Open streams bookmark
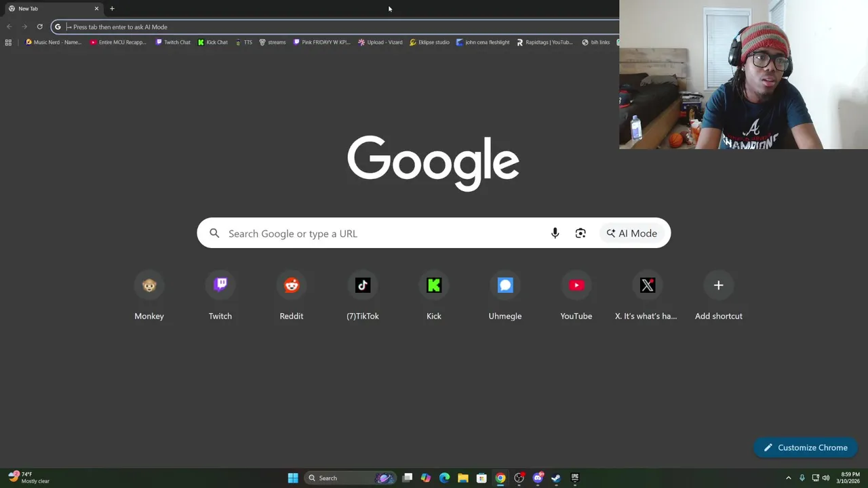Image resolution: width=868 pixels, height=488 pixels. (x=272, y=42)
